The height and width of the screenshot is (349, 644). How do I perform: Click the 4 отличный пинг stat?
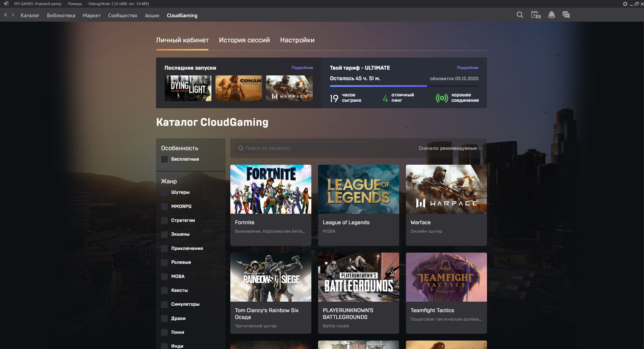tap(398, 98)
